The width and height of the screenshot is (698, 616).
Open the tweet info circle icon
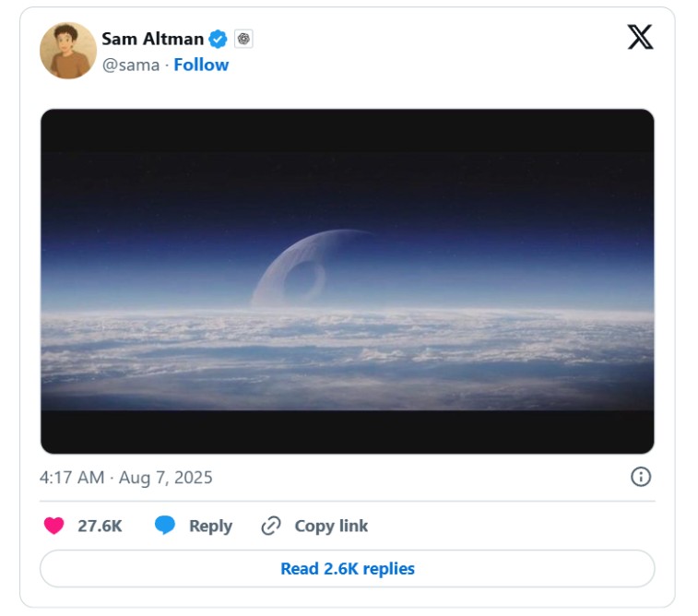click(641, 477)
